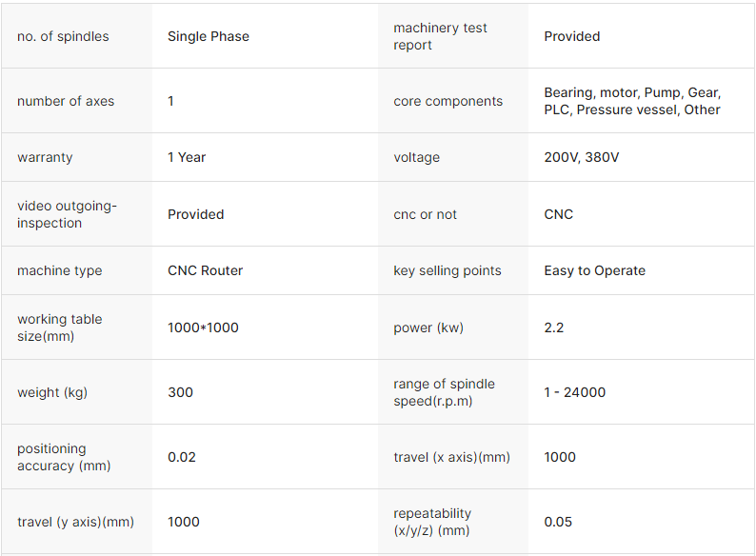Click the 'warranty' label cell
Viewport: 756px width, 556px height.
click(x=45, y=157)
